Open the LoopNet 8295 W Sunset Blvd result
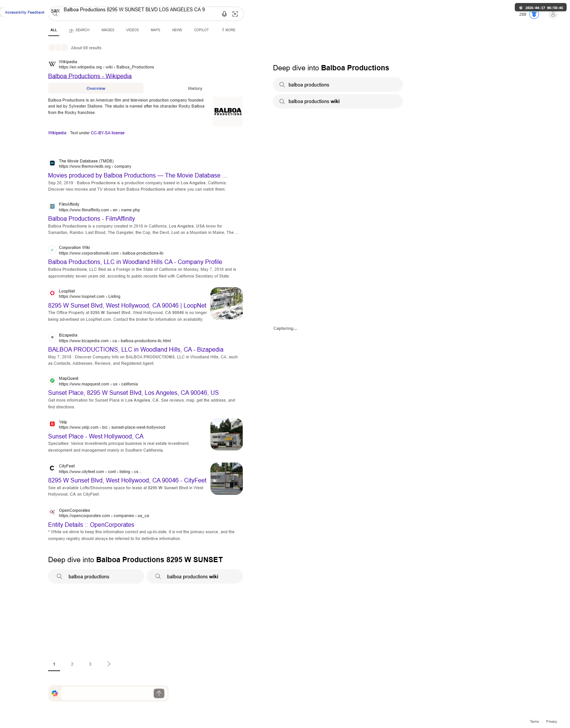 click(127, 305)
